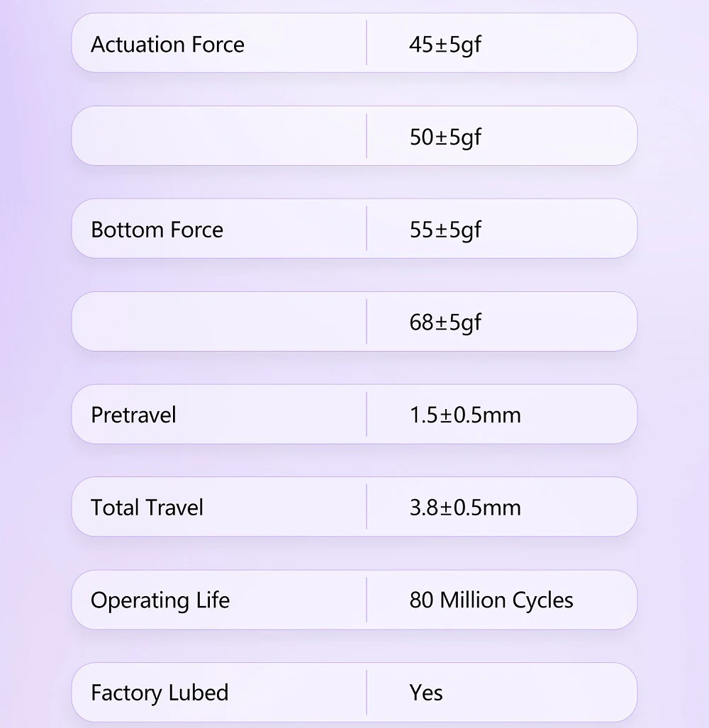Image resolution: width=709 pixels, height=728 pixels.
Task: Click the divider in the Total Travel row
Action: [x=367, y=507]
